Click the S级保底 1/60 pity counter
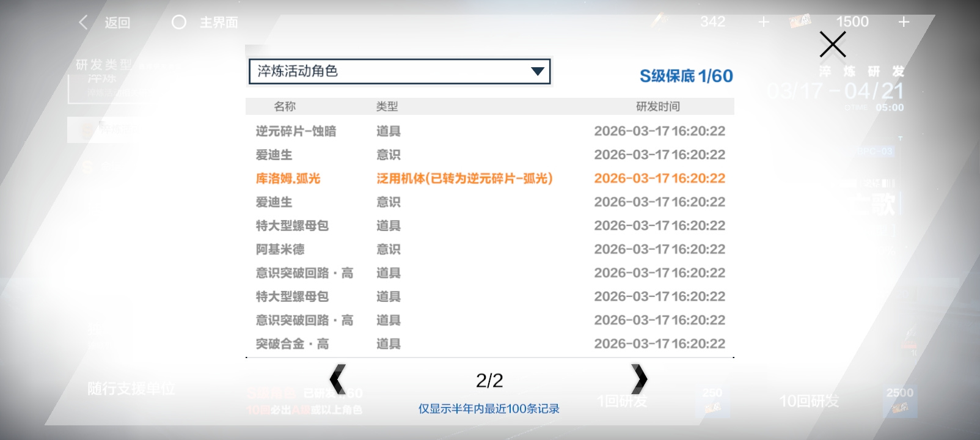This screenshot has height=440, width=980. point(686,76)
